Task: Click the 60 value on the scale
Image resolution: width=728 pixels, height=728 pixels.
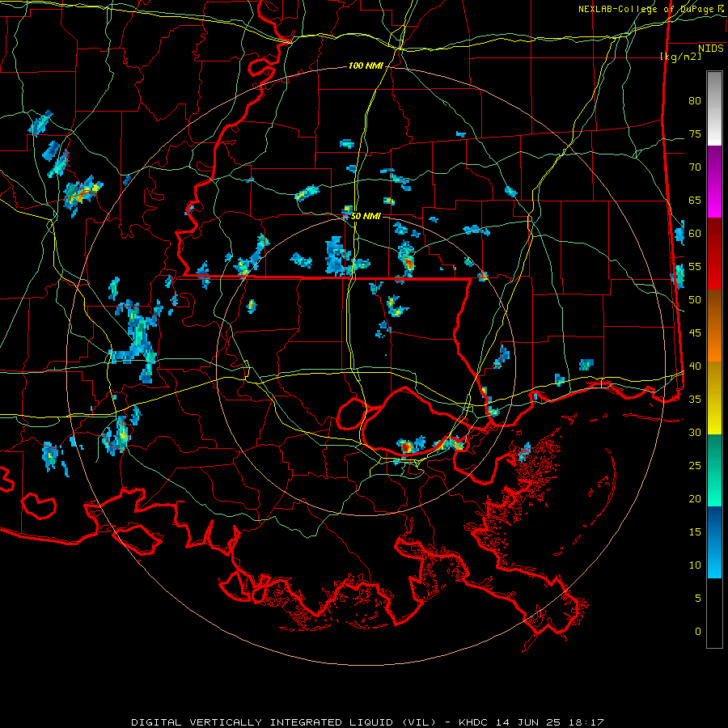Action: coord(695,234)
